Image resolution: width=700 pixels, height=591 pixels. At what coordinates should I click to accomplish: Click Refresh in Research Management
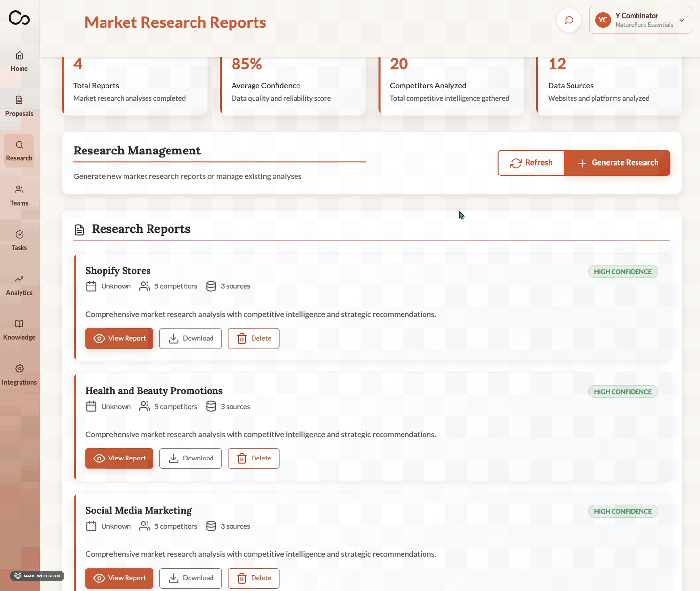(531, 163)
